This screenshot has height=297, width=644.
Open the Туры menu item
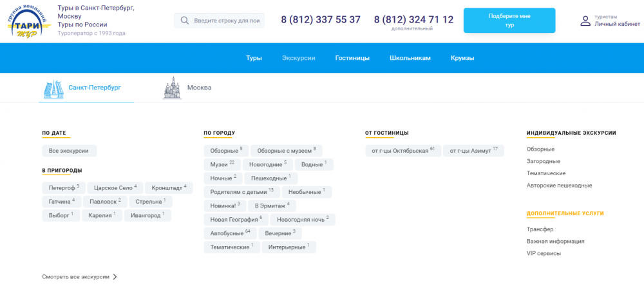coord(254,58)
